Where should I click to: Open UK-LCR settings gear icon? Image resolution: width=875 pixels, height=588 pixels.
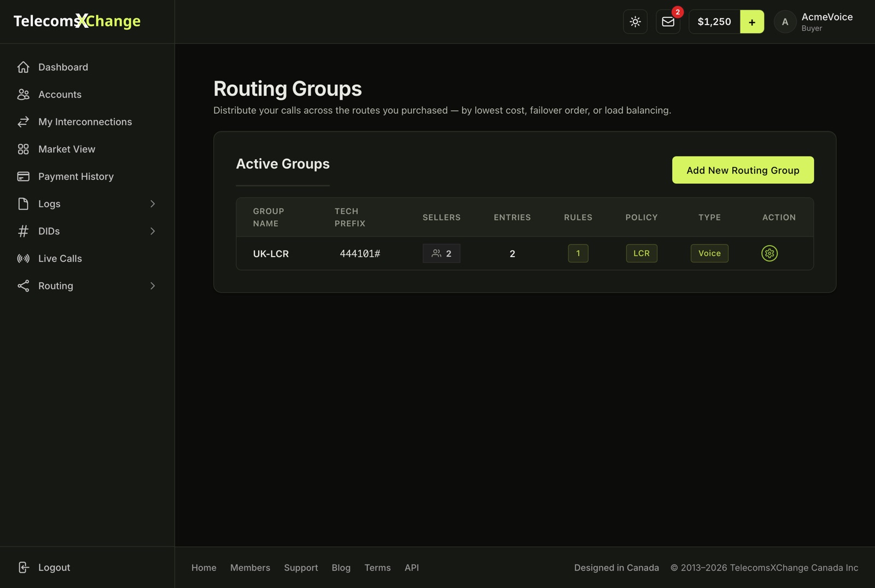coord(769,253)
